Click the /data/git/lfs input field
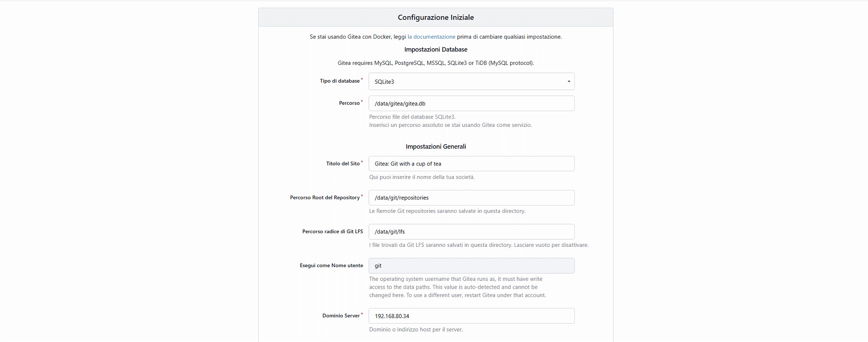The height and width of the screenshot is (342, 868). tap(471, 232)
